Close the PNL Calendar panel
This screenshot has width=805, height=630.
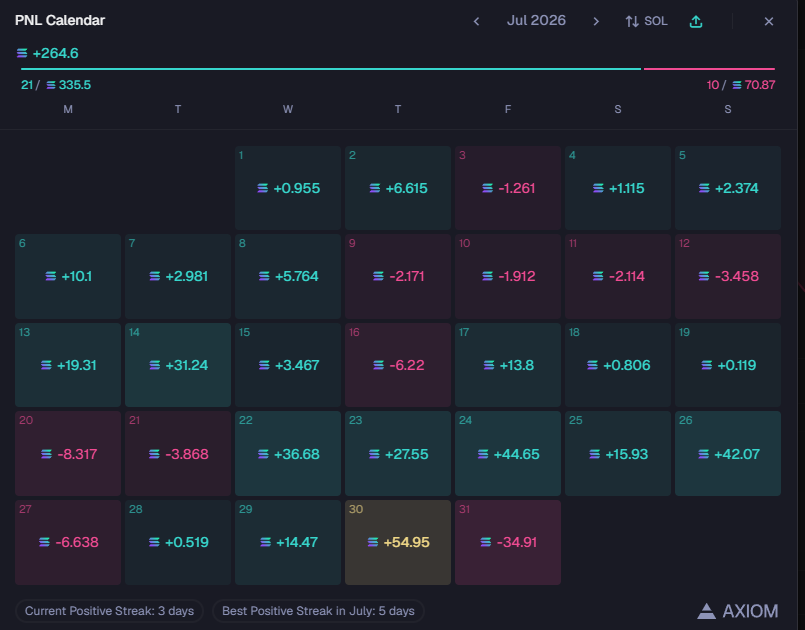coord(769,21)
